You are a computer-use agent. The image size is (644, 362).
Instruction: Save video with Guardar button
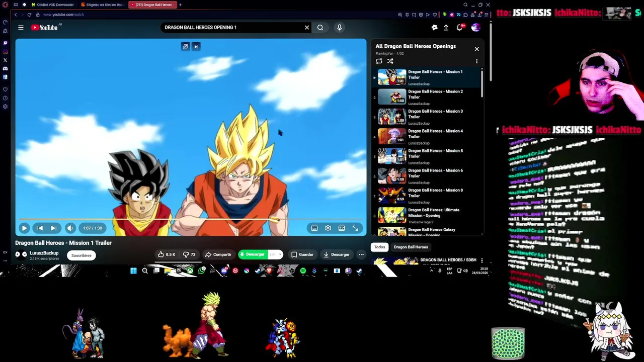coord(302,254)
